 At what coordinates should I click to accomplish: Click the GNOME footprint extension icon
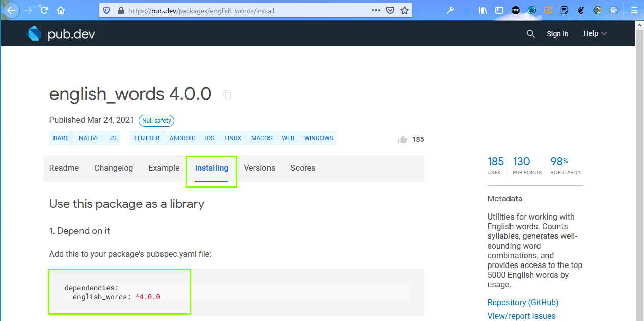[581, 10]
